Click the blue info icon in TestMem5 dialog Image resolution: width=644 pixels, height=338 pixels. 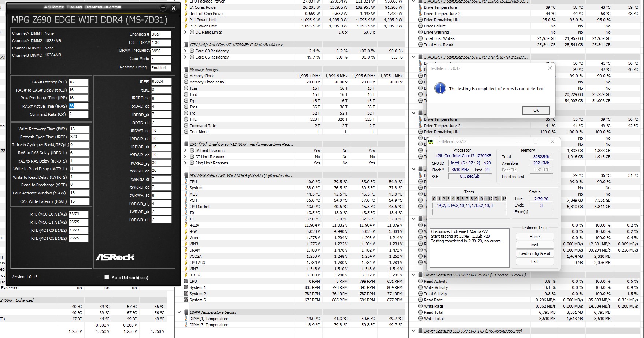point(440,88)
